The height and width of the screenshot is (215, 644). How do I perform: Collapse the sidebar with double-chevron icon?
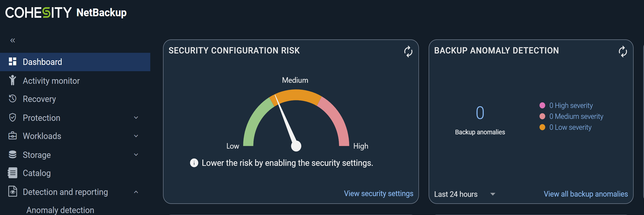click(12, 40)
